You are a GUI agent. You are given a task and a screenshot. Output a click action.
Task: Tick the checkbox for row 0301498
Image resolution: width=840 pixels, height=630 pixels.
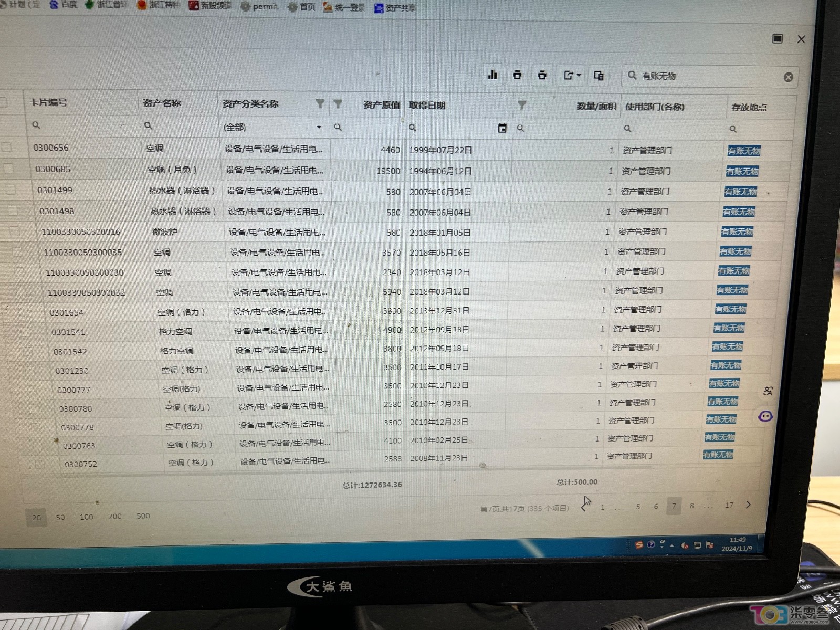(x=13, y=210)
